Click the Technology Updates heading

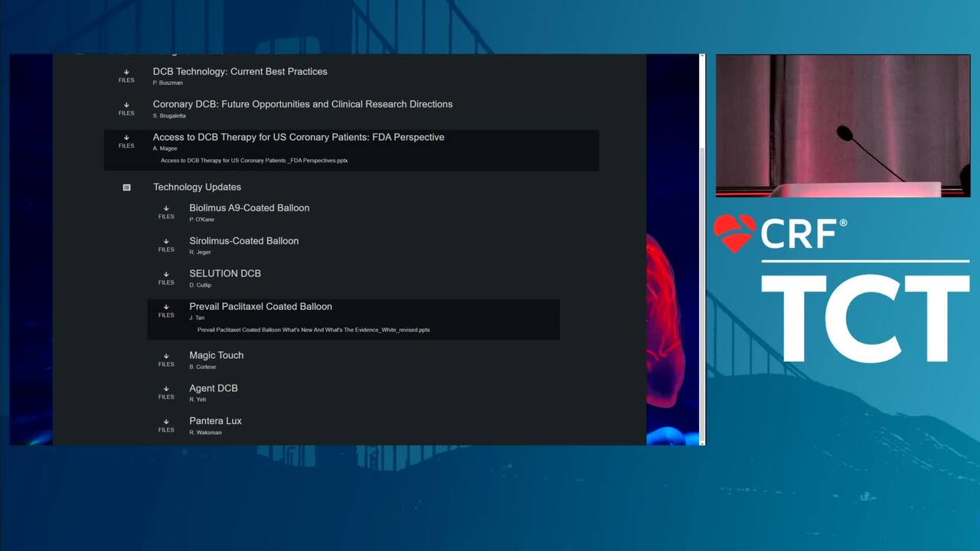[197, 187]
